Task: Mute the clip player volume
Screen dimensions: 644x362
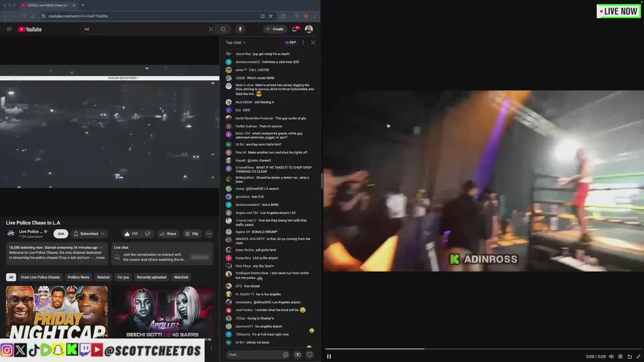Action: (x=611, y=356)
